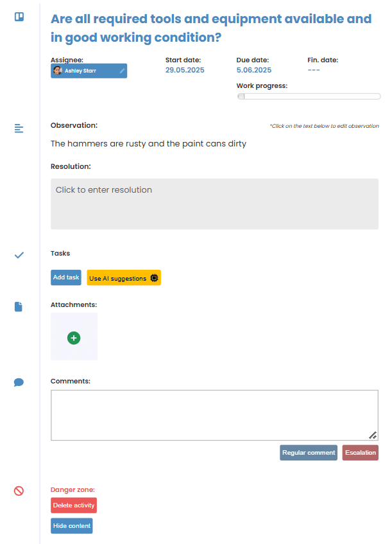
Task: Click Hide content button
Action: click(x=72, y=525)
